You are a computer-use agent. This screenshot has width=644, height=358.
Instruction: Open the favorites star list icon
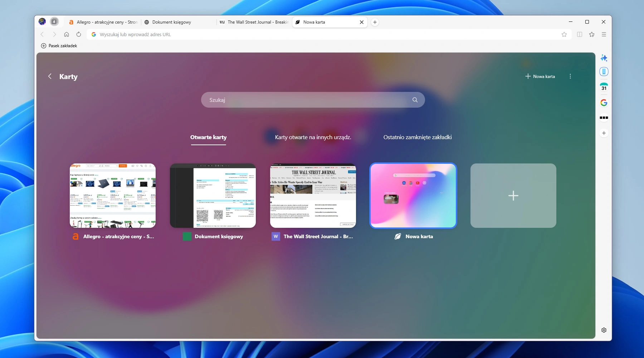point(592,34)
